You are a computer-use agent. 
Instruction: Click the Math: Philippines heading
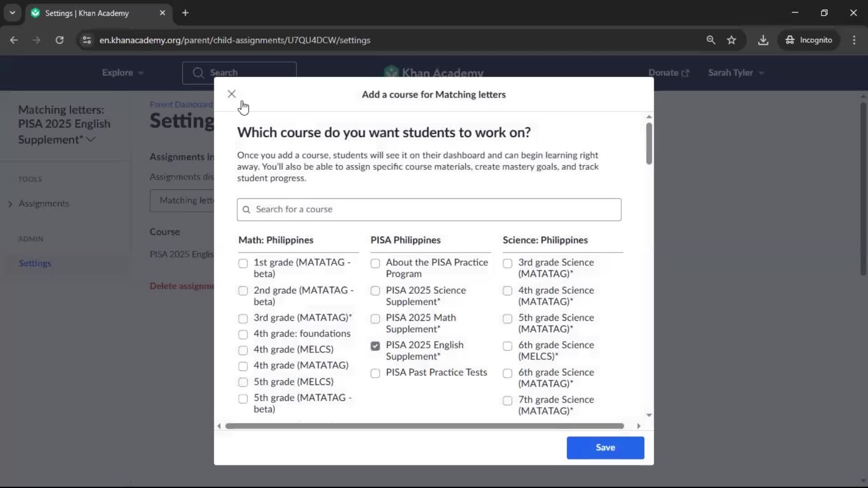click(x=276, y=240)
